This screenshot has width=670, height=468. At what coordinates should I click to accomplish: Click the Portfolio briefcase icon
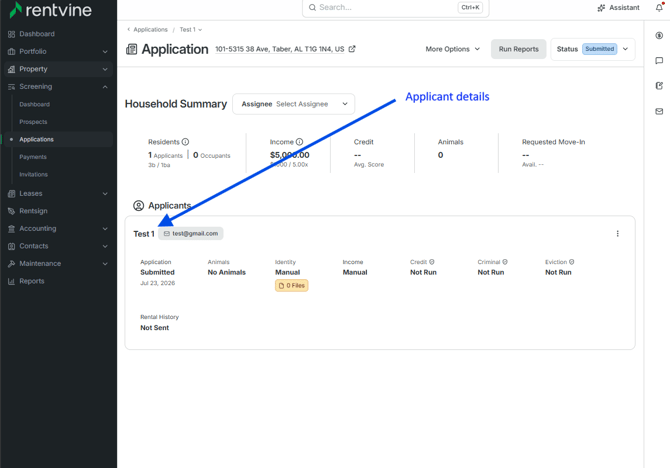point(12,52)
